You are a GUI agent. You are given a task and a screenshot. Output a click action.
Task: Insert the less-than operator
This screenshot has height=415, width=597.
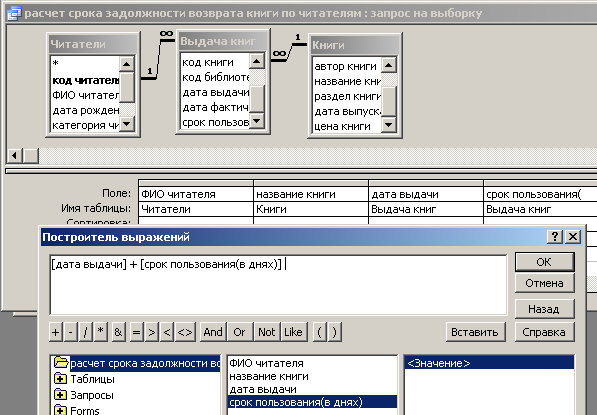(x=167, y=332)
